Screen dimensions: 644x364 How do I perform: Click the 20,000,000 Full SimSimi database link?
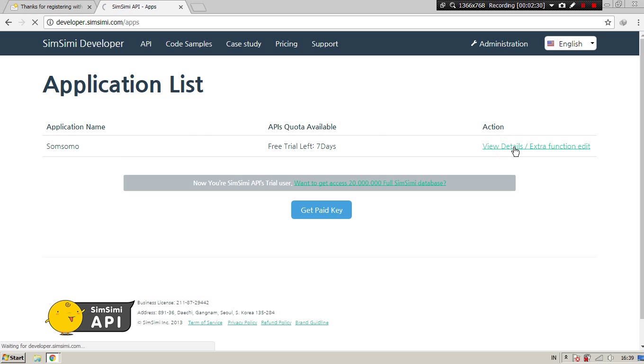[370, 183]
